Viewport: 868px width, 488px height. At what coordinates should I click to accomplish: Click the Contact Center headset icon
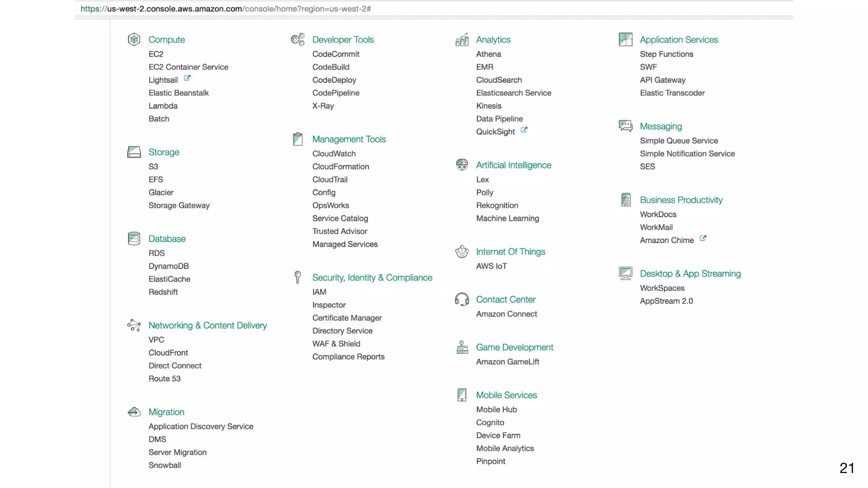click(x=462, y=299)
